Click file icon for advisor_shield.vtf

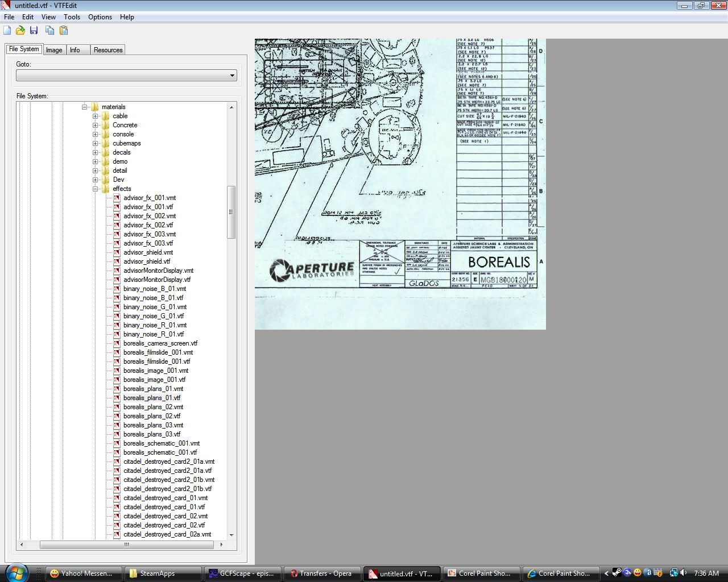(117, 261)
